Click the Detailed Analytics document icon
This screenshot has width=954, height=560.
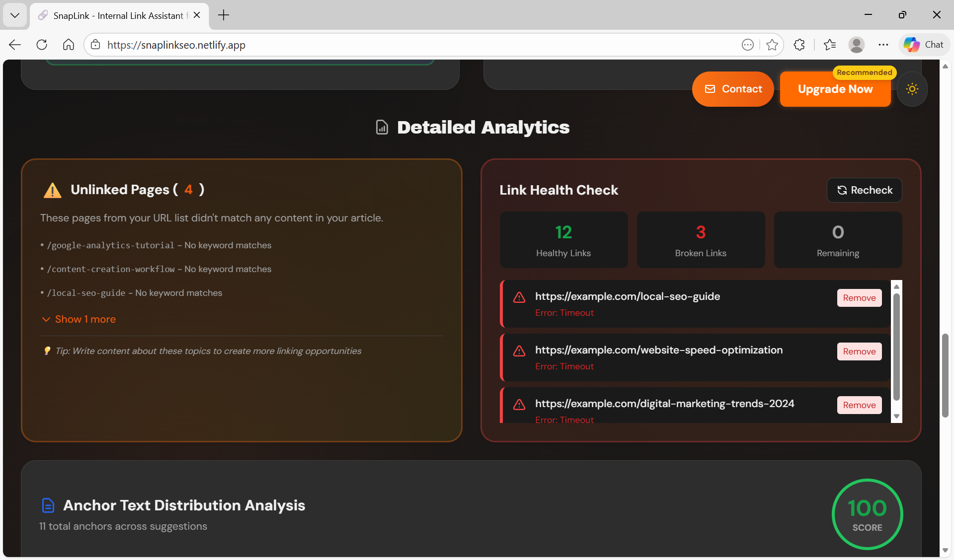(382, 128)
